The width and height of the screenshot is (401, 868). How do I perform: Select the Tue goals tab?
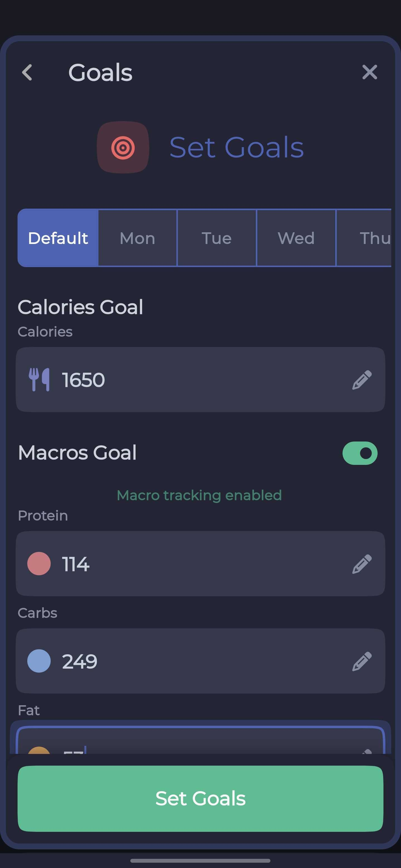[217, 238]
